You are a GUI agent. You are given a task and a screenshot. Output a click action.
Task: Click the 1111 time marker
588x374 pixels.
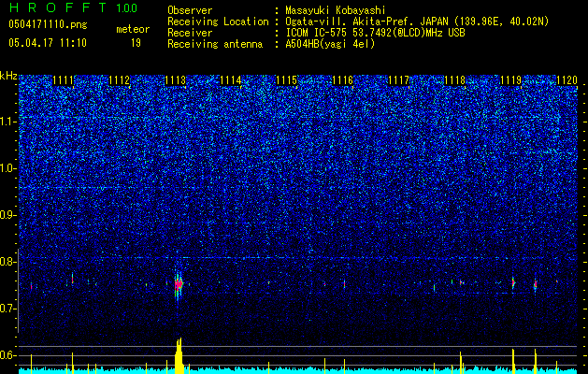tap(63, 80)
